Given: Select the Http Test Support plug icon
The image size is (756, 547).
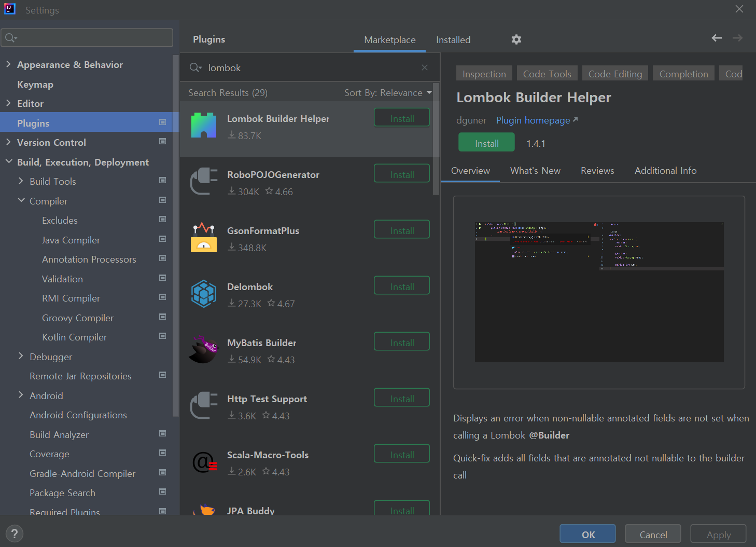Looking at the screenshot, I should click(x=204, y=405).
